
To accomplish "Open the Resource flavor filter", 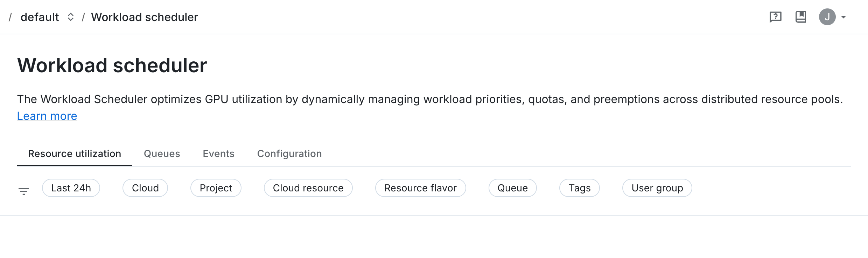I will click(x=421, y=188).
